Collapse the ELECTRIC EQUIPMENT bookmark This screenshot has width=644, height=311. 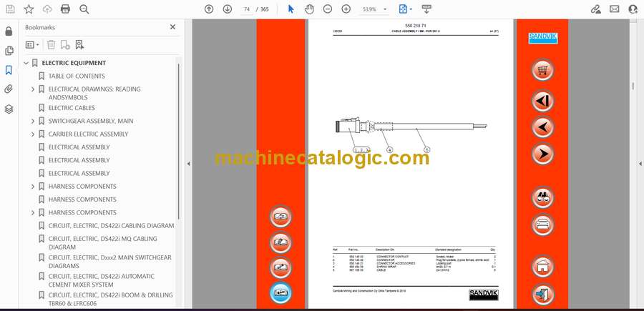(x=26, y=63)
